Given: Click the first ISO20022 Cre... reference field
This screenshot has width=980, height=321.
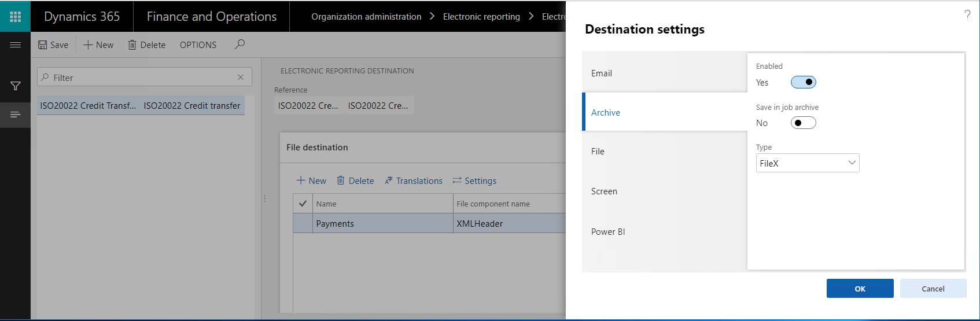Looking at the screenshot, I should click(308, 105).
